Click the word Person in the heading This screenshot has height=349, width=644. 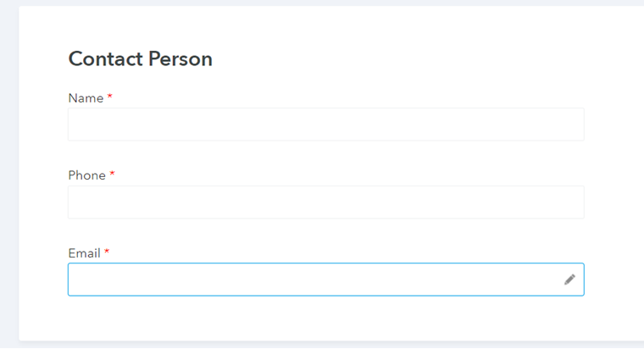[180, 59]
